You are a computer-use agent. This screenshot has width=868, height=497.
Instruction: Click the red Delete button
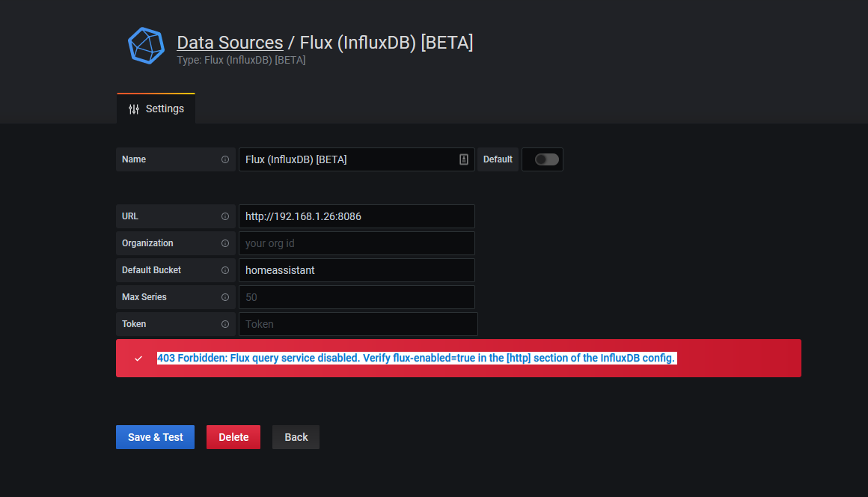[x=233, y=437]
